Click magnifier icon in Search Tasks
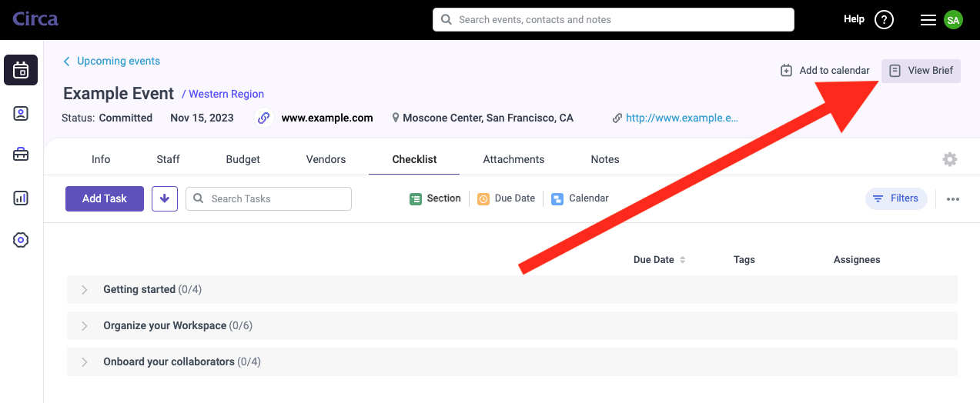The image size is (980, 403). [x=198, y=198]
